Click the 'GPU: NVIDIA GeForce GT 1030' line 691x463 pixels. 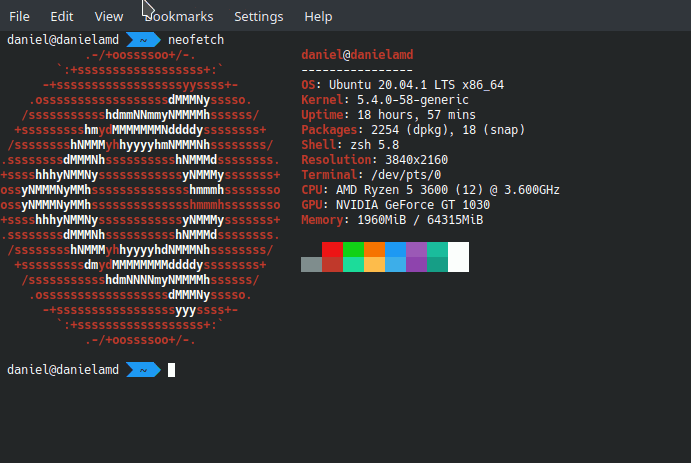[396, 204]
